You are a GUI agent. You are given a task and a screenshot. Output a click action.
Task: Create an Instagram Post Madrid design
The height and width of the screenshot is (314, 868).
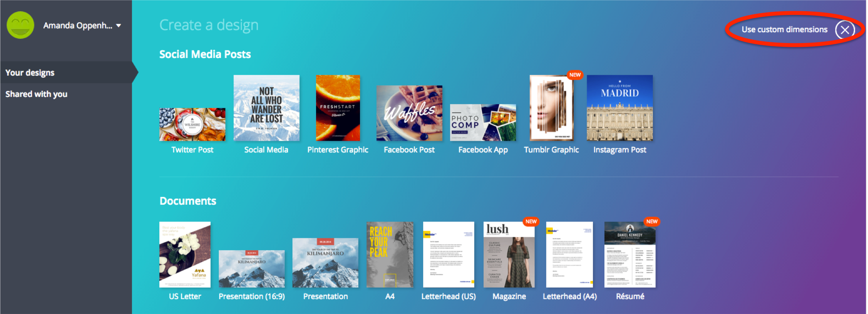click(x=619, y=108)
